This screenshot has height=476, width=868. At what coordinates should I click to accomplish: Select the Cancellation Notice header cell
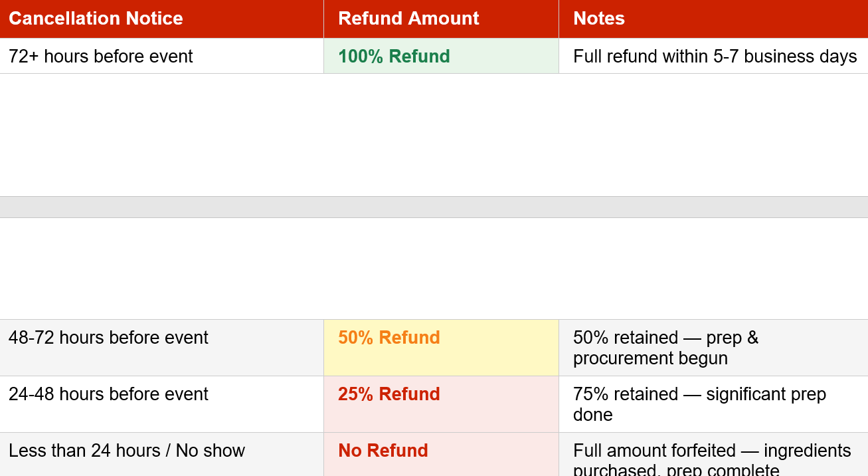pos(161,19)
